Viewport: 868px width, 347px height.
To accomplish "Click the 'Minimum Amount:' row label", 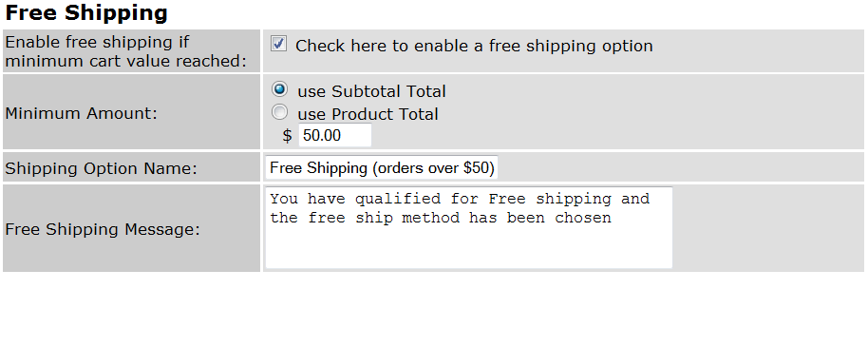I will (82, 114).
